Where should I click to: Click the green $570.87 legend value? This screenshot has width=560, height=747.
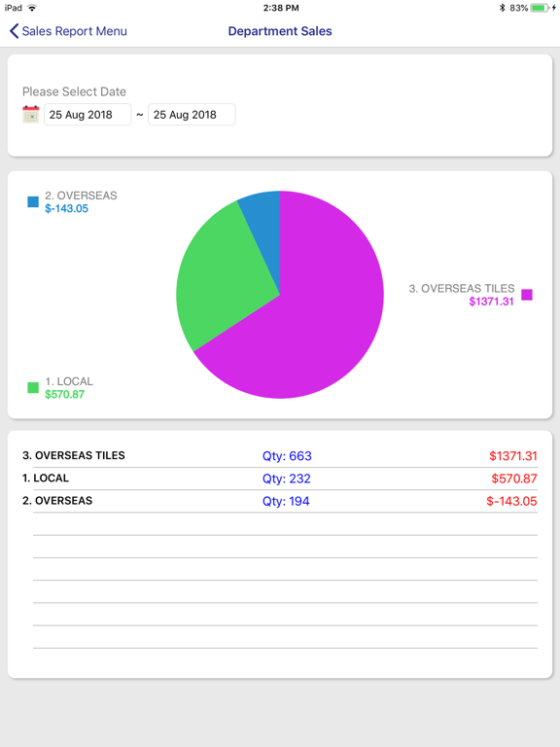65,395
